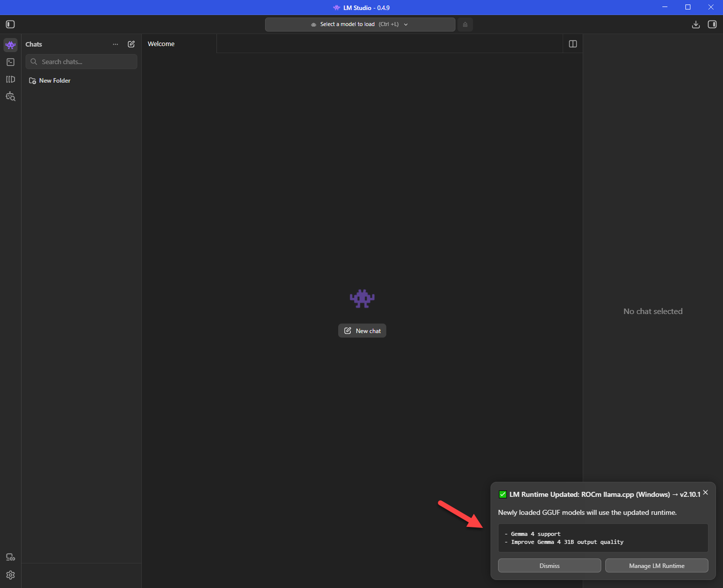The image size is (723, 588).
Task: Click the Improve Gemma 4 31B output quality line
Action: [564, 542]
